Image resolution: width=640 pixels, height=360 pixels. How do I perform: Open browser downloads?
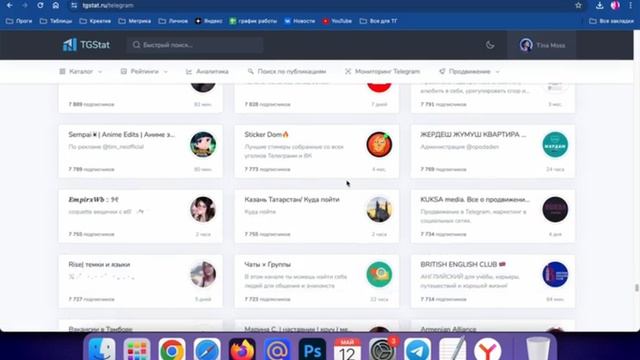[599, 5]
